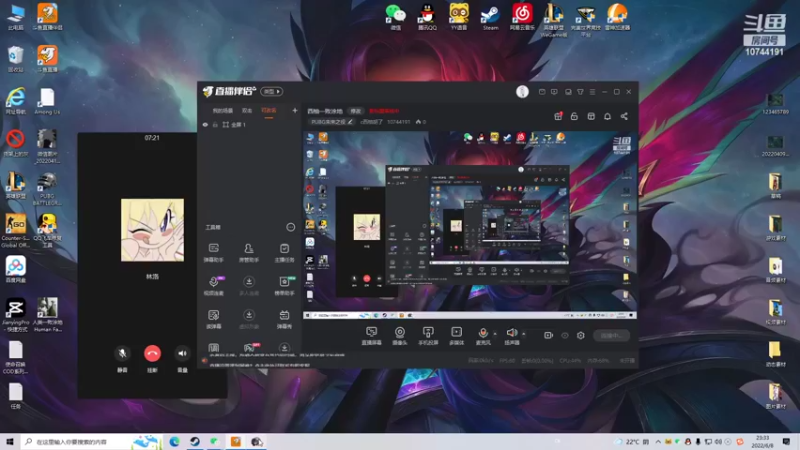This screenshot has height=450, width=800.
Task: Open settings gear in the bottom bar
Action: [x=581, y=335]
